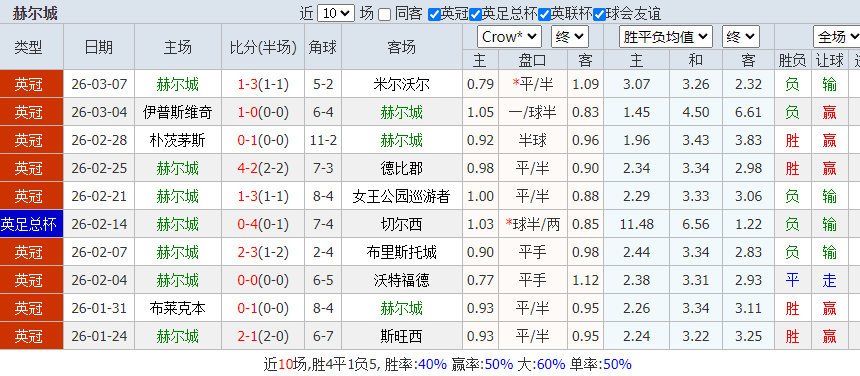The width and height of the screenshot is (860, 376).
Task: Click the score 4-2(2-2) on 26-02-25
Action: click(x=263, y=168)
